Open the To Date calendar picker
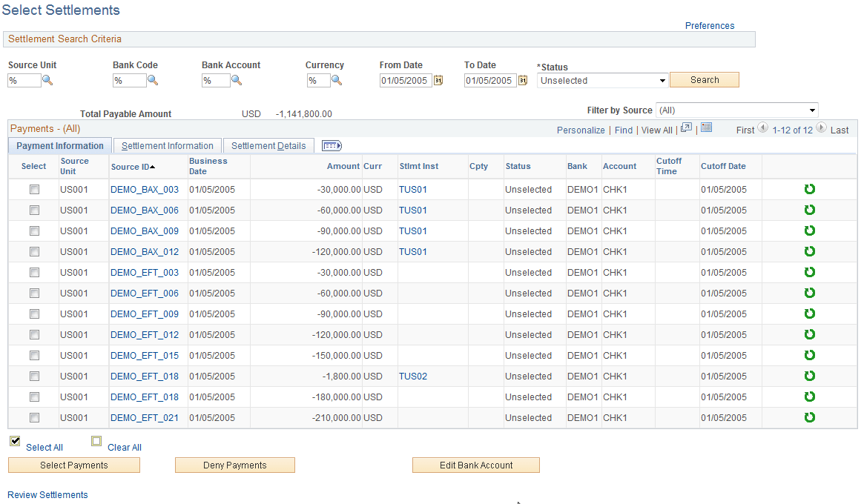Screen dimensions: 864x504 (523, 80)
